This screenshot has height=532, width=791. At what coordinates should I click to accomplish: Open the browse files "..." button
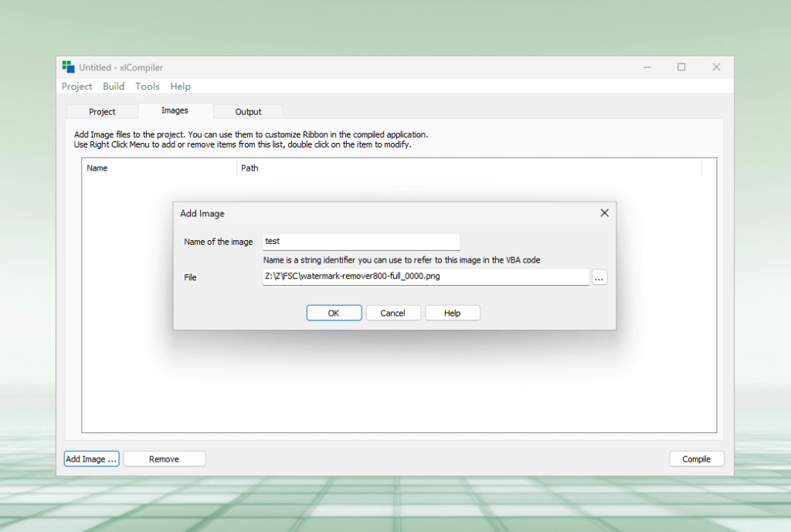pyautogui.click(x=599, y=277)
